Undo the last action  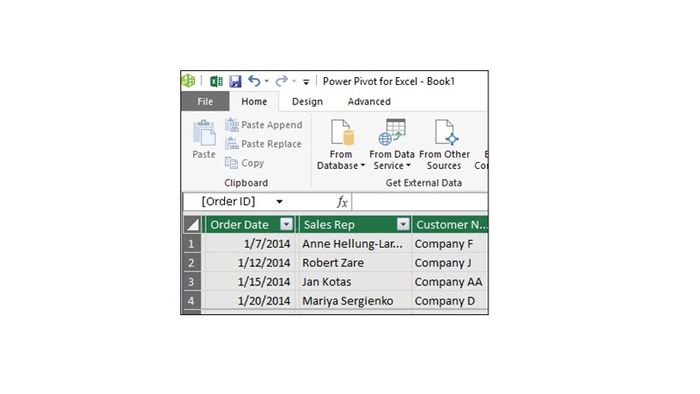254,81
